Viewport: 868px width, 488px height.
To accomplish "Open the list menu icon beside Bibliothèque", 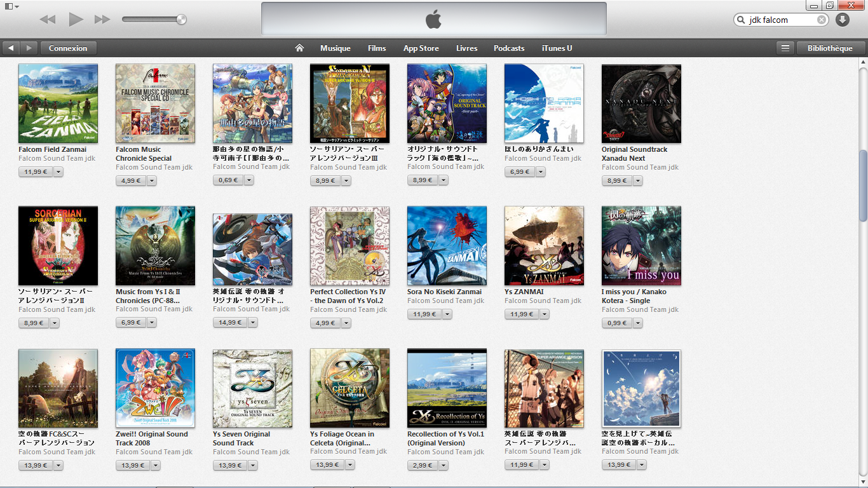I will 785,48.
